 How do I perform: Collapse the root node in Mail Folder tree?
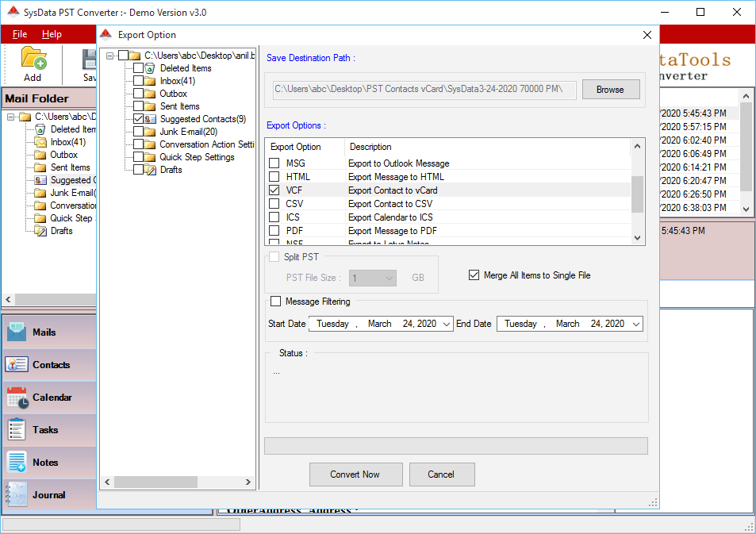[10, 117]
